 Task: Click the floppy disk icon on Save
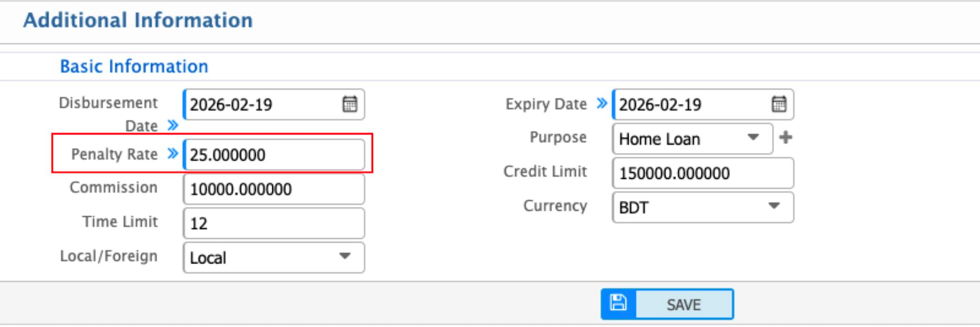[x=618, y=304]
